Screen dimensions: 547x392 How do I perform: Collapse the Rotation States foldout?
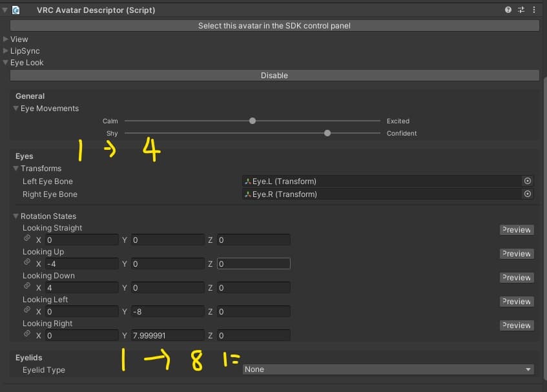click(x=15, y=216)
